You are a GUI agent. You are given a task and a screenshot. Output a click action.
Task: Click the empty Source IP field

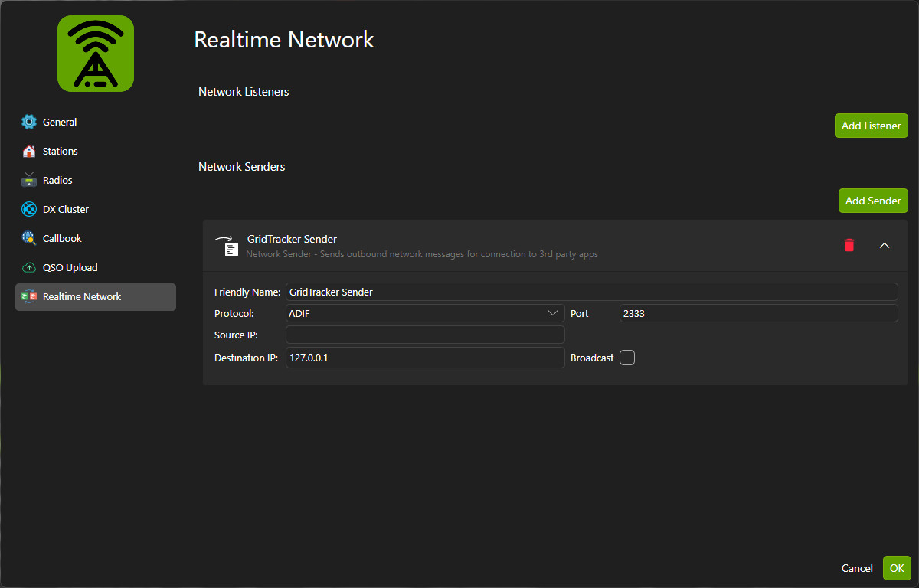coord(425,335)
